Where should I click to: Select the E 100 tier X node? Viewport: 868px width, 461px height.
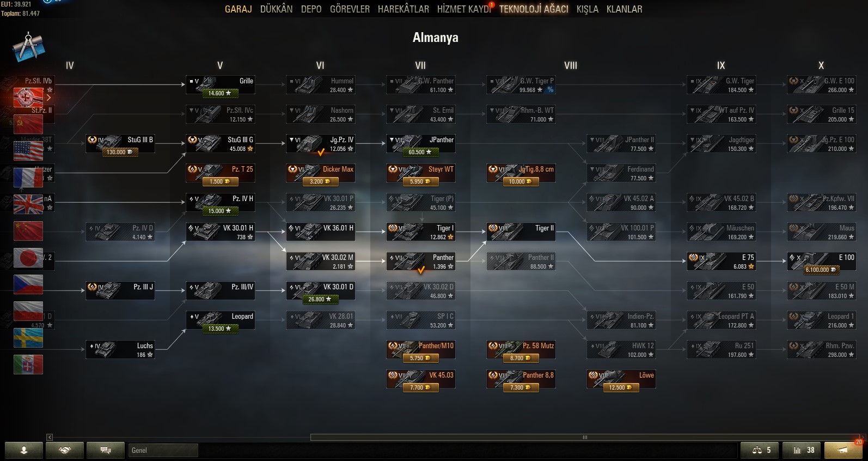point(822,263)
